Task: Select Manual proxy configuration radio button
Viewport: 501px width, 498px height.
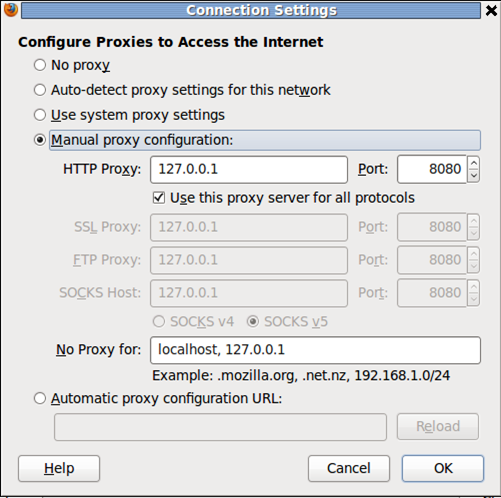Action: pyautogui.click(x=40, y=140)
